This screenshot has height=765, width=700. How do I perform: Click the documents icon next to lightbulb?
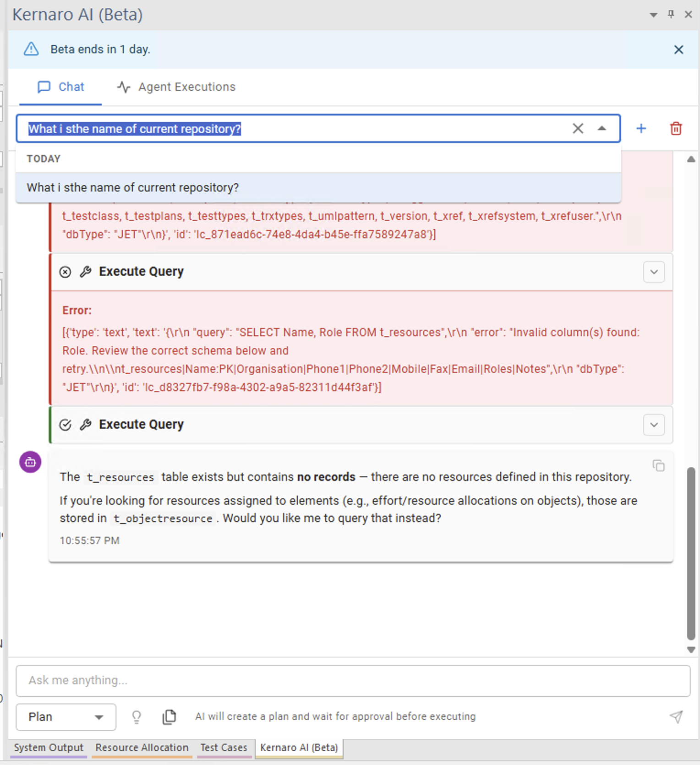[169, 717]
